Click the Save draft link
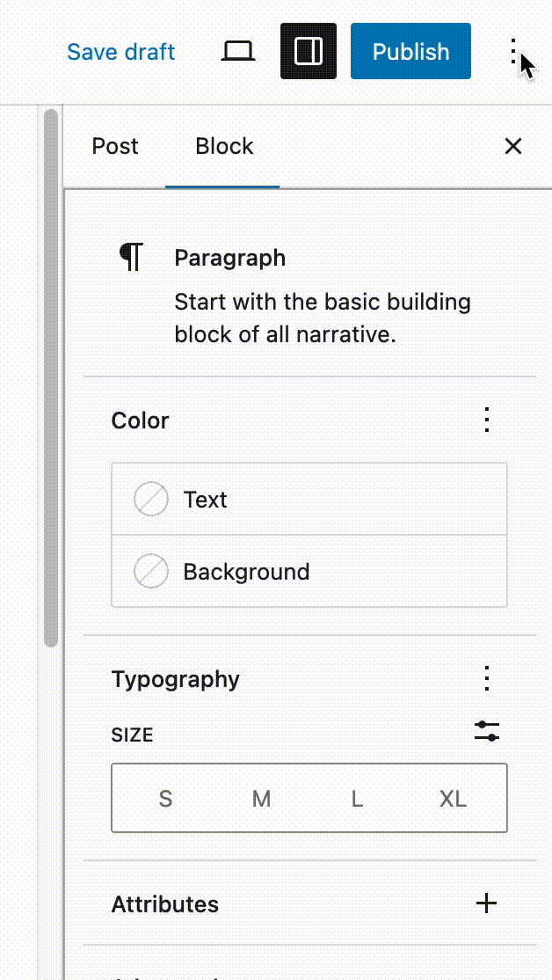552x980 pixels. coord(121,52)
